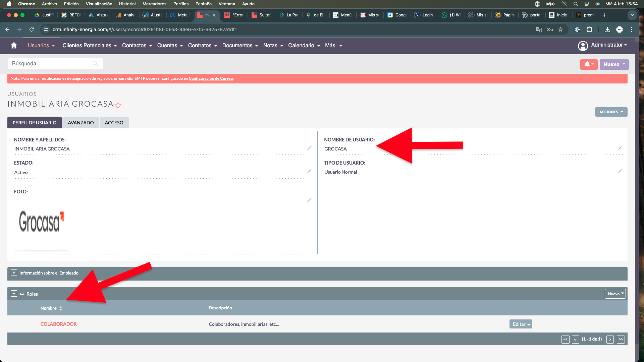The image size is (644, 362).
Task: Switch to the AVANZADO tab
Action: click(80, 123)
